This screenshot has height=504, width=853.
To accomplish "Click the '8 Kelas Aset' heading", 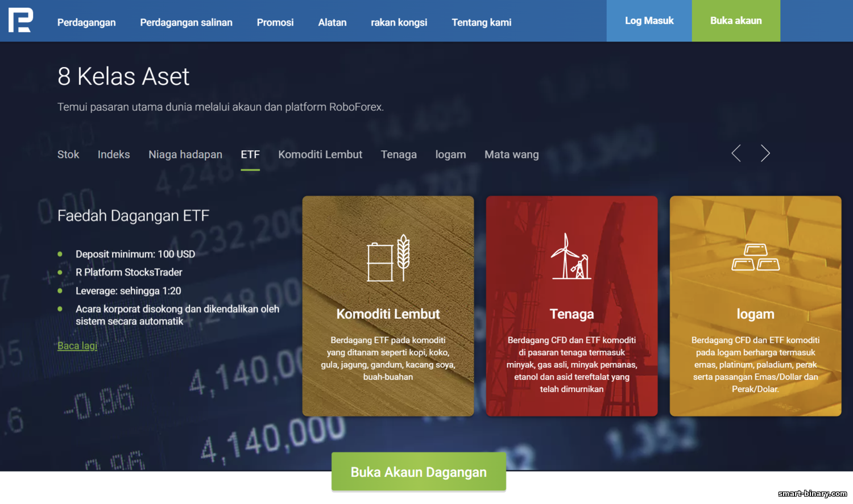I will (123, 76).
